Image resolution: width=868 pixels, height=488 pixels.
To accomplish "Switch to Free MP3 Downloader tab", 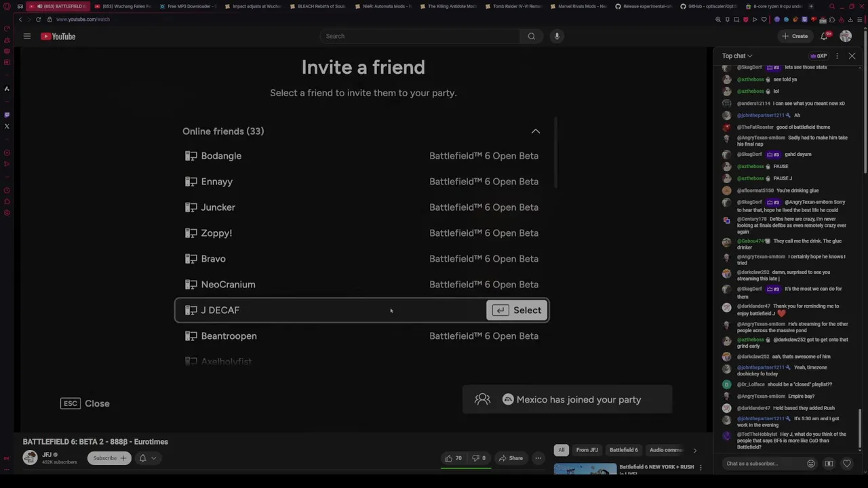I will coord(188,6).
